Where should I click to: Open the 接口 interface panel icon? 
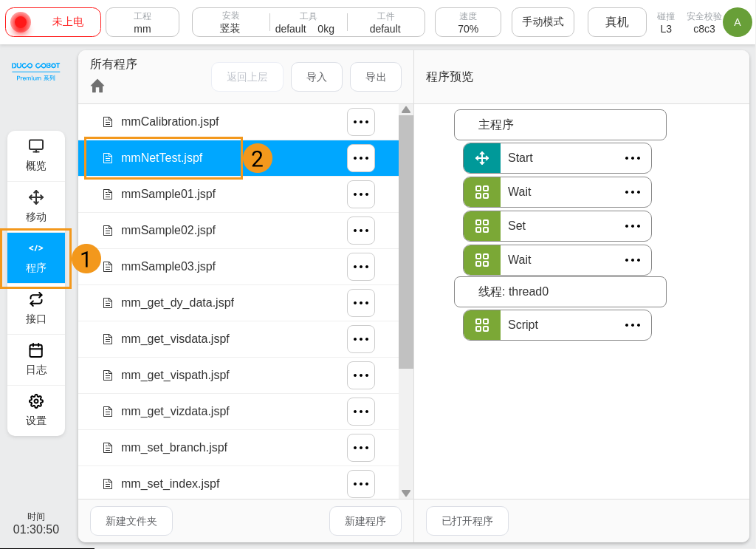click(x=35, y=309)
